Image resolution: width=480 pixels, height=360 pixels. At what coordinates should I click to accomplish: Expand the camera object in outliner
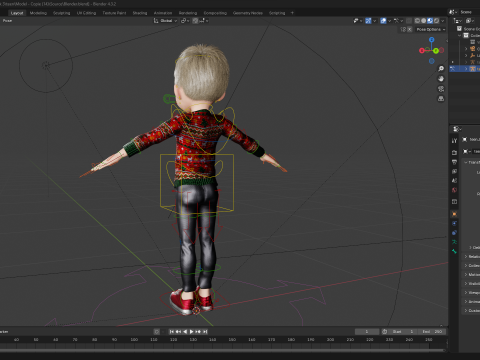(466, 49)
